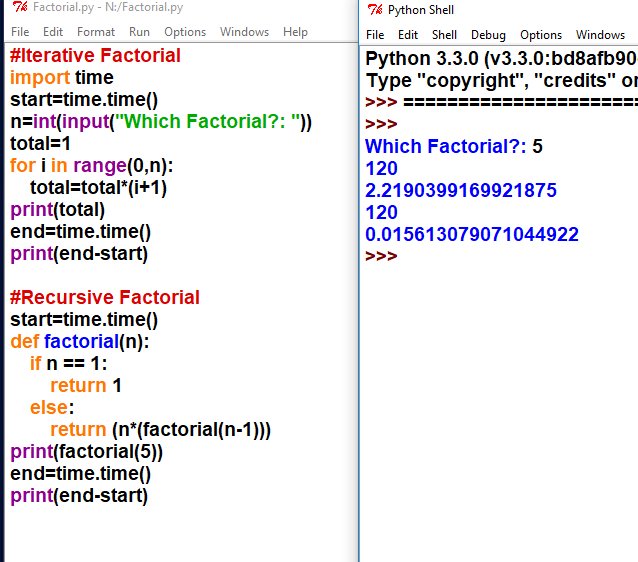The width and height of the screenshot is (638, 562).
Task: Click the '#Iterative Factorial' comment line
Action: (95, 55)
